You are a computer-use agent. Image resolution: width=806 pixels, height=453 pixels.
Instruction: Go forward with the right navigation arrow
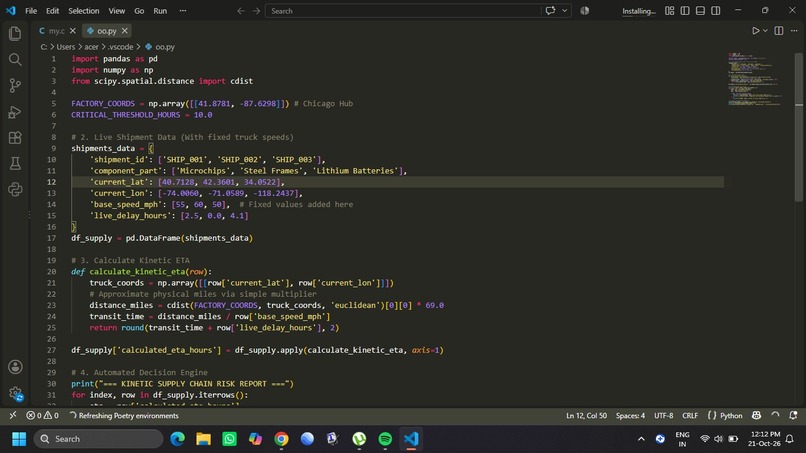click(256, 11)
